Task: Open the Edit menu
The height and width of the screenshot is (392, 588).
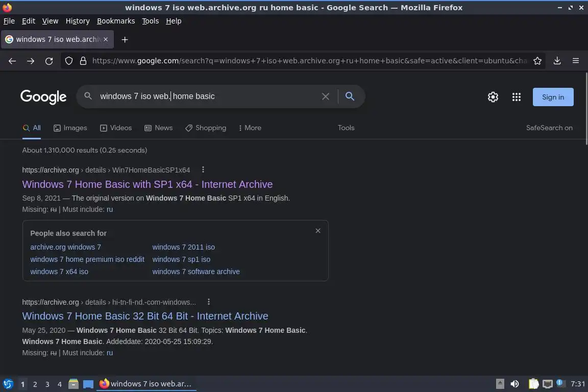Action: 29,21
